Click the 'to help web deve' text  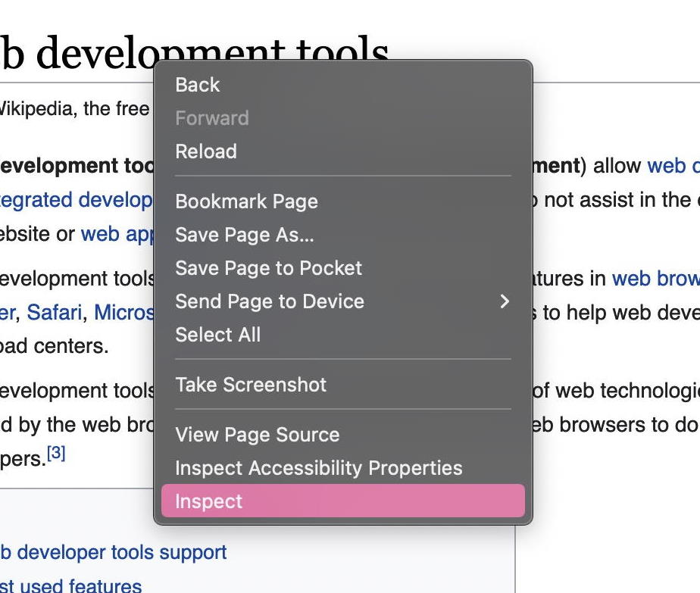pyautogui.click(x=621, y=312)
